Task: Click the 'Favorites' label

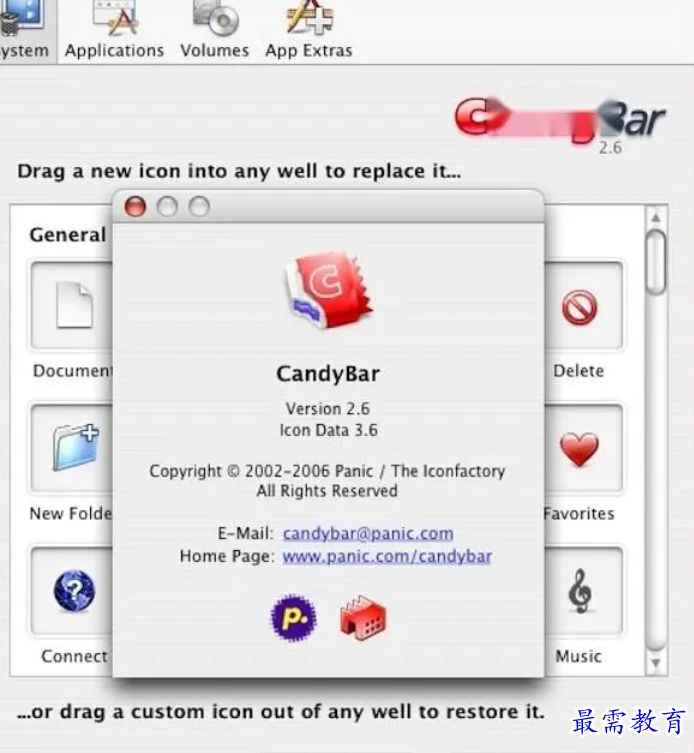Action: 579,514
